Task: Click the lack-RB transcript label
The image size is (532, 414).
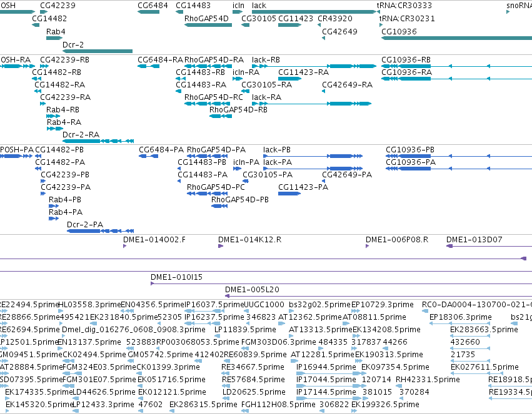Action: (266, 59)
